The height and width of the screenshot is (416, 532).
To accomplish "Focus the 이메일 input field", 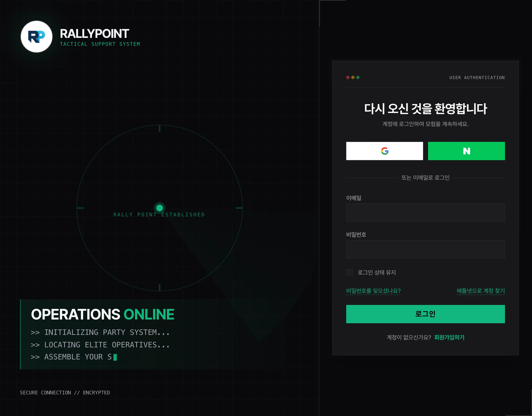I will click(425, 212).
